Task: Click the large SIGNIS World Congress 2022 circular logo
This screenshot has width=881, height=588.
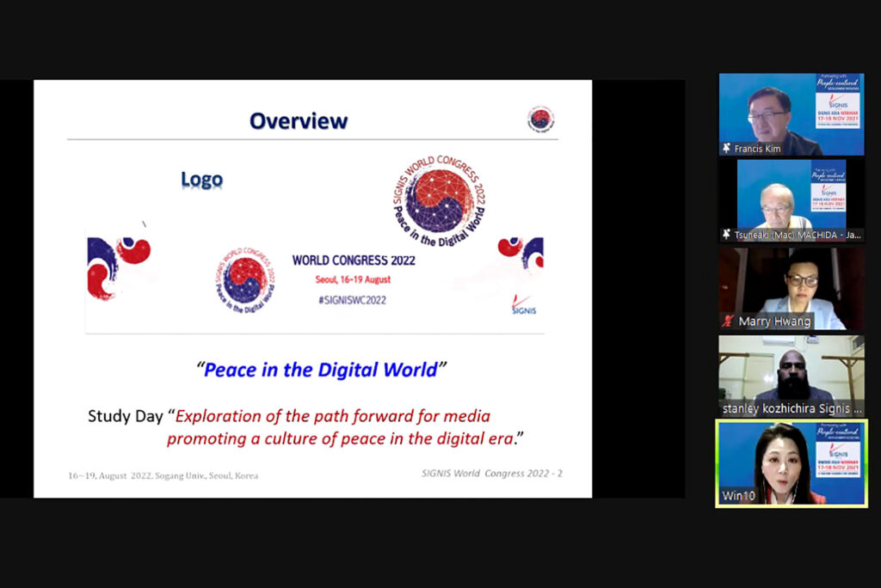Action: pyautogui.click(x=439, y=200)
